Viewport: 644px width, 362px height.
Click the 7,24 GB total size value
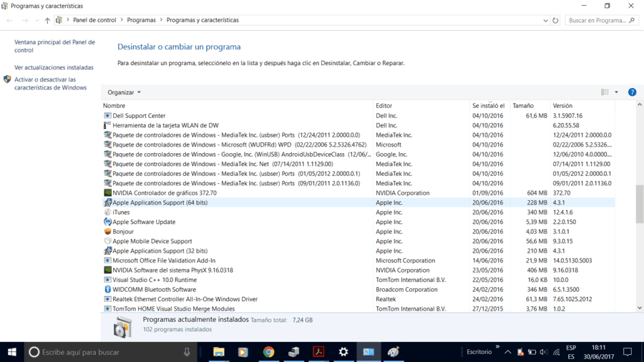click(x=303, y=320)
